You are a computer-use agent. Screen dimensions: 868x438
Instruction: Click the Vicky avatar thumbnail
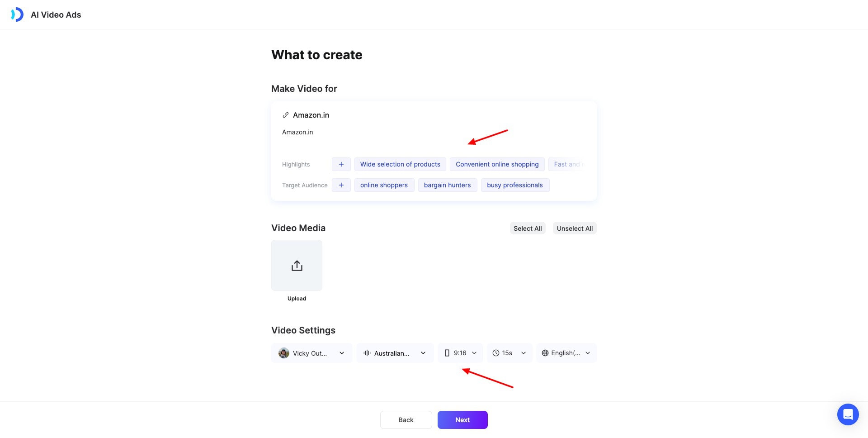(x=284, y=353)
